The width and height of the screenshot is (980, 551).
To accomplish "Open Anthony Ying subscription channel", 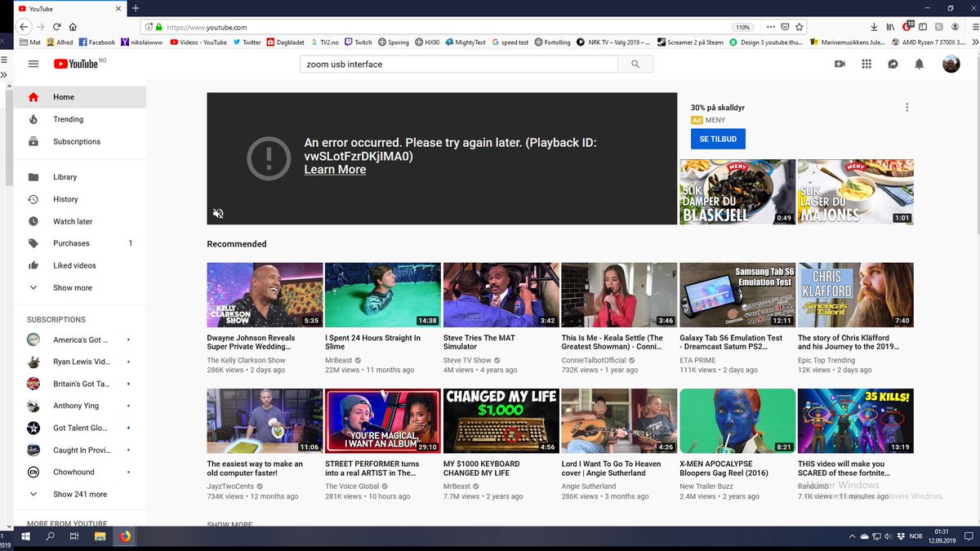I will pos(80,406).
